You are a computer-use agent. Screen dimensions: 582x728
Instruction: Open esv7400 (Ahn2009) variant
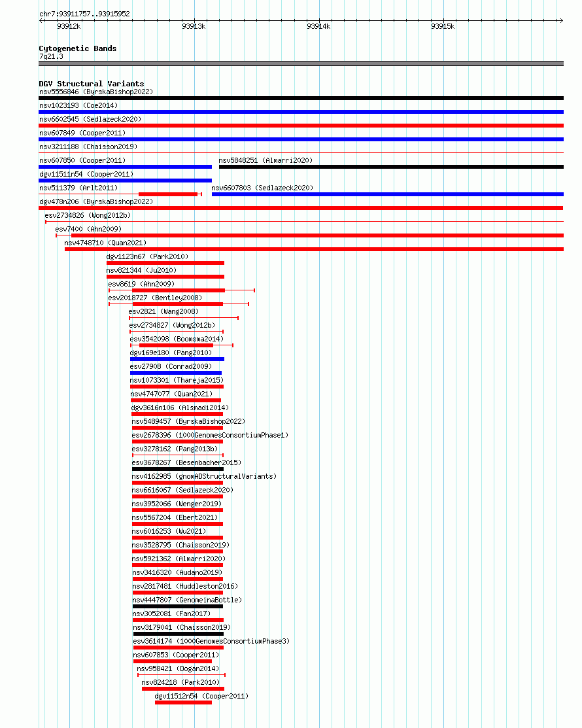pyautogui.click(x=309, y=235)
